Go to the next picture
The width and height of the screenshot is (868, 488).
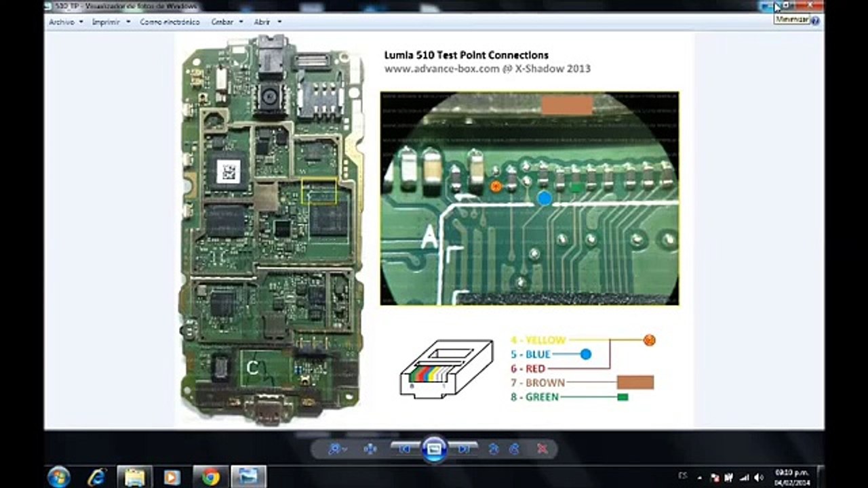[464, 449]
